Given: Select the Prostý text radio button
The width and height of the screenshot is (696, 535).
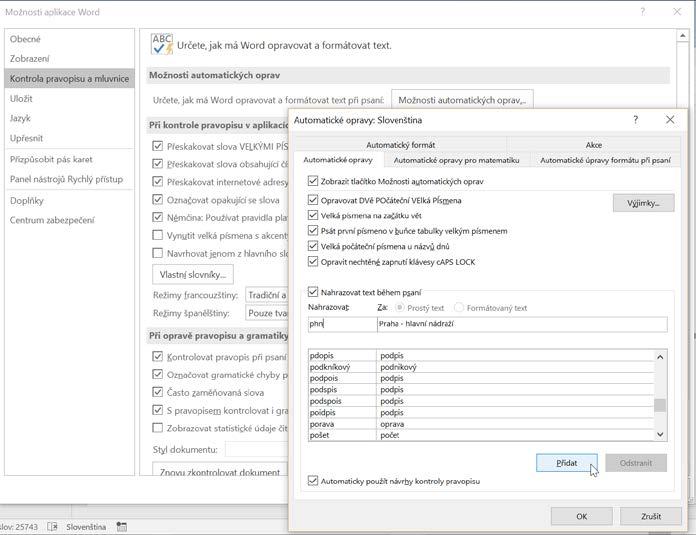Looking at the screenshot, I should coord(399,307).
